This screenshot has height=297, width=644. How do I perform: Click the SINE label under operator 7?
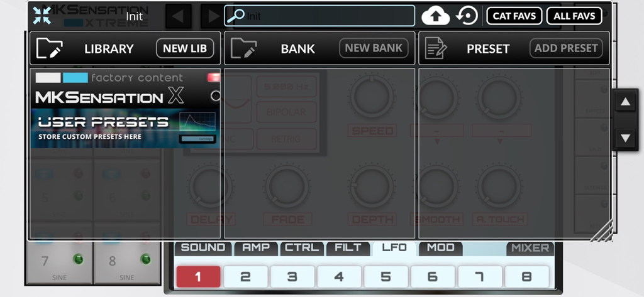tap(59, 278)
